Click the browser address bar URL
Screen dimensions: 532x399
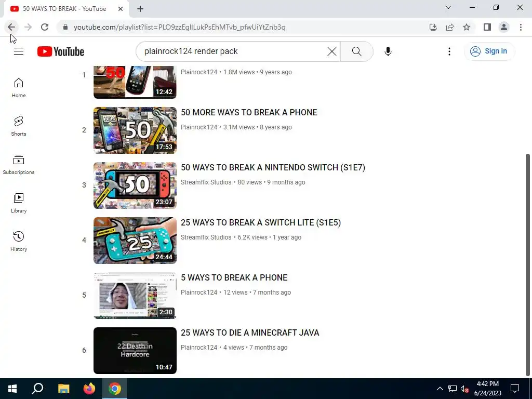[179, 27]
